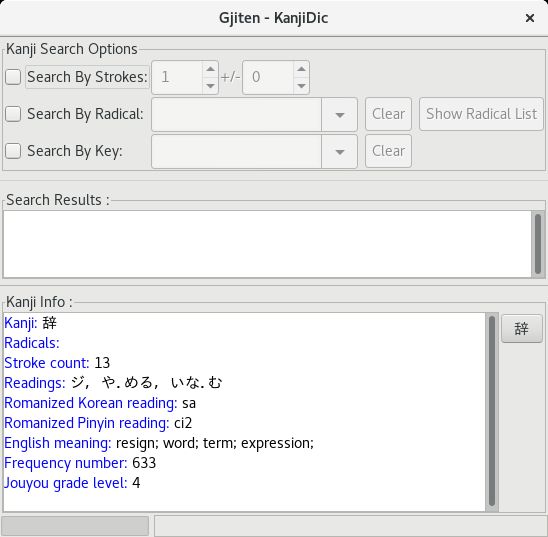Click the 'Radicals:' label line
Viewport: 548px width, 537px height.
(32, 343)
